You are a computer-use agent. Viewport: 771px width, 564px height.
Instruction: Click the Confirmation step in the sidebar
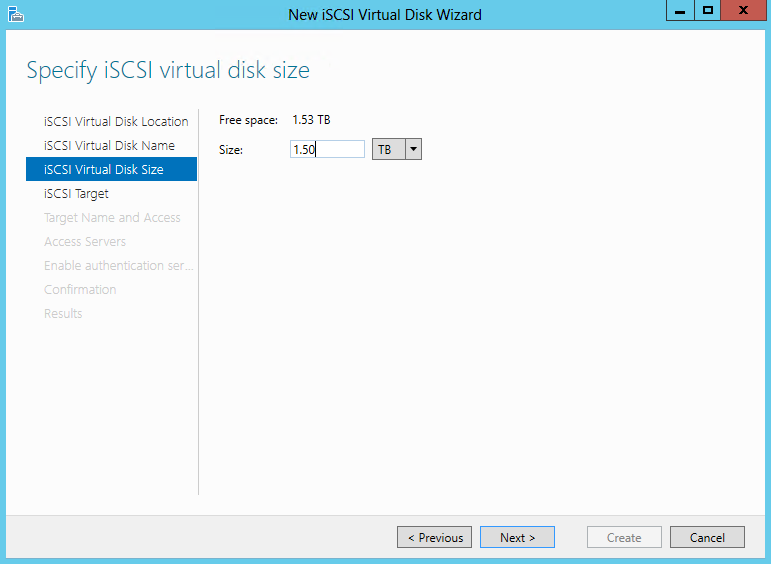80,289
